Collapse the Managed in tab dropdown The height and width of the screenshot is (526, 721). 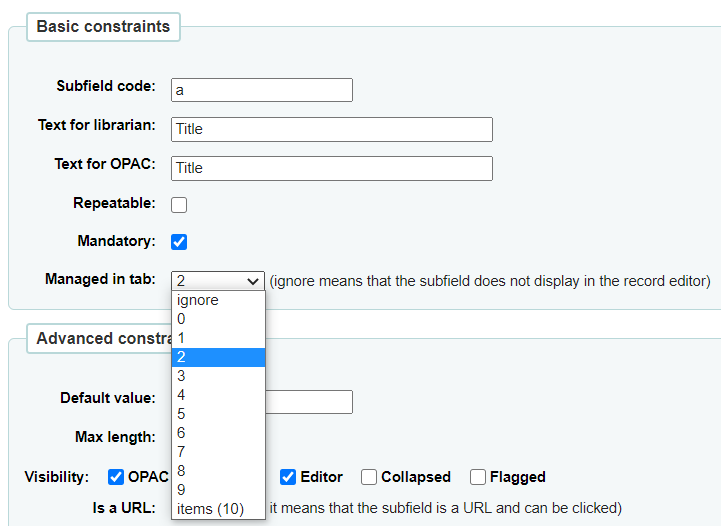pos(218,281)
